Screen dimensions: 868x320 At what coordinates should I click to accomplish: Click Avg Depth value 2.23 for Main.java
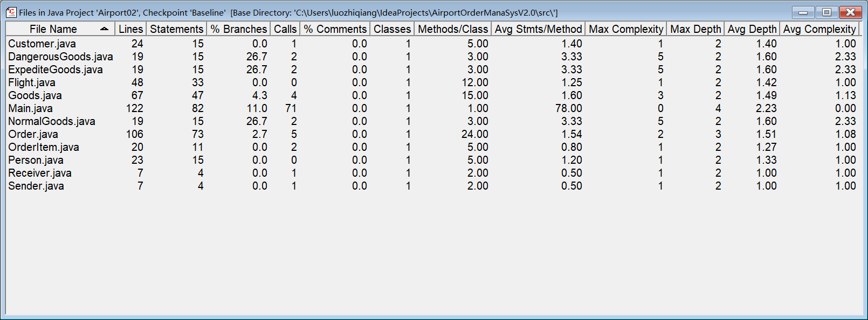(766, 108)
